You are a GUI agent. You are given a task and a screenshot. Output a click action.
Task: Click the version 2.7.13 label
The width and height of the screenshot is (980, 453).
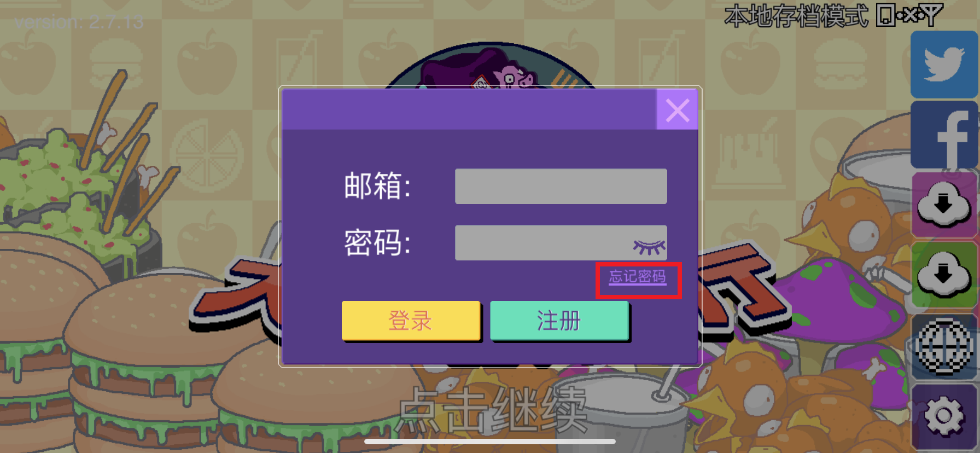(79, 22)
